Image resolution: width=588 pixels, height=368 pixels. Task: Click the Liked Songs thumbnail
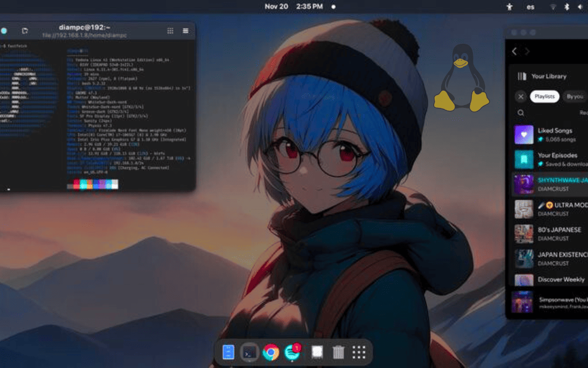click(x=523, y=134)
